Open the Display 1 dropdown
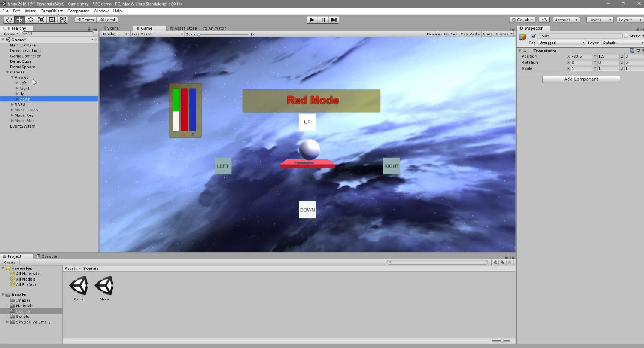The image size is (644, 348). 115,34
